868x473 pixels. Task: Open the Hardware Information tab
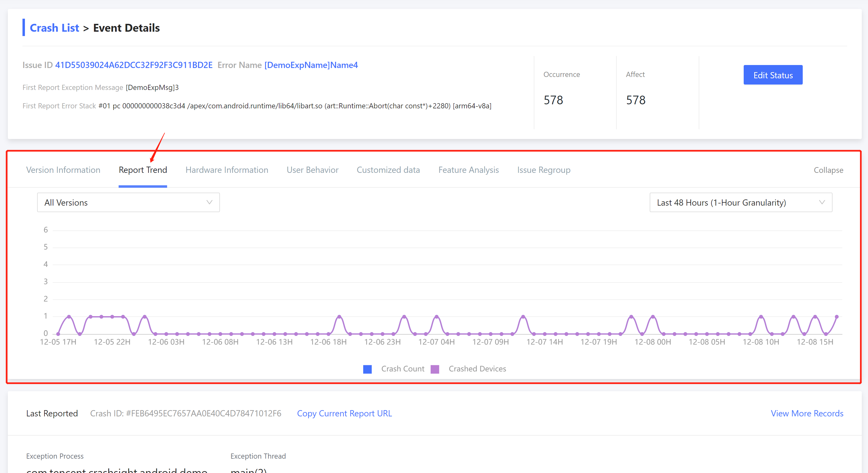227,170
